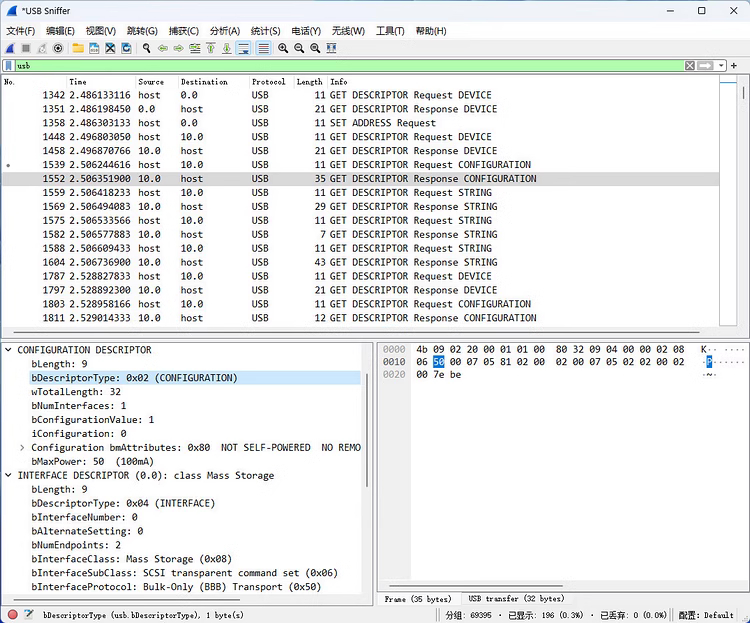Click the zoom in toolbar icon
Image resolution: width=750 pixels, height=623 pixels.
(283, 48)
